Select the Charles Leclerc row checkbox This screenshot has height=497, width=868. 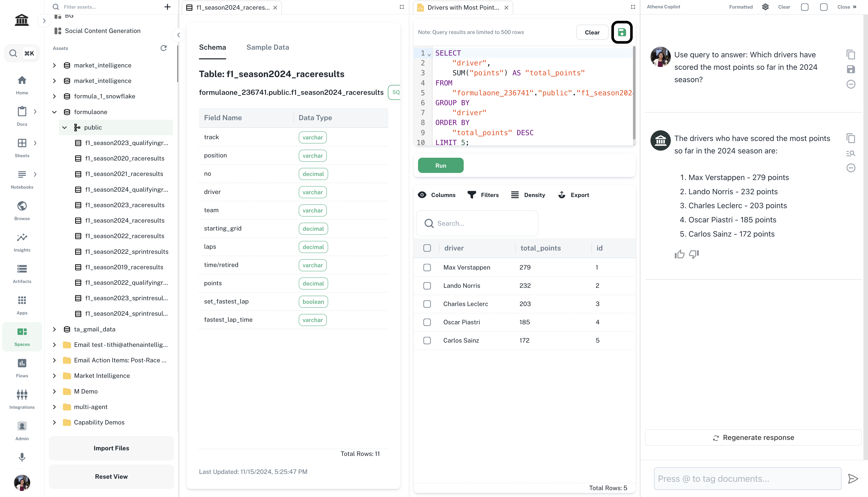tap(427, 304)
